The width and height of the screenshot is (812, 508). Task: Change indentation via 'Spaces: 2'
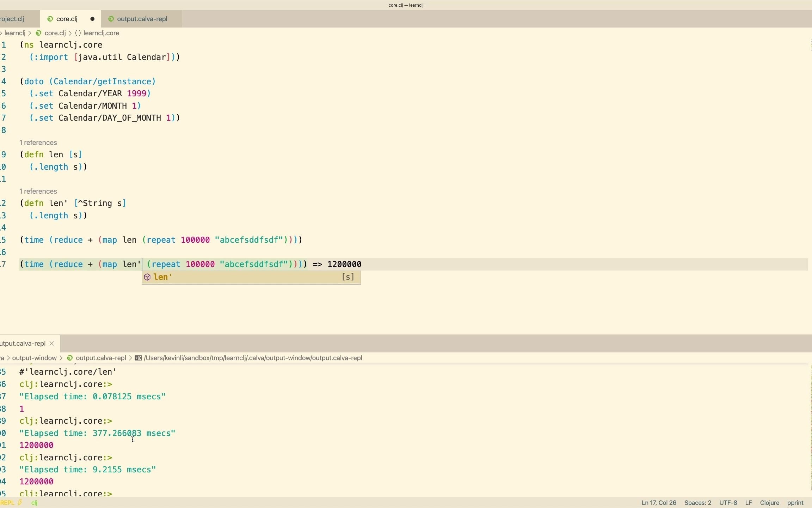(697, 503)
